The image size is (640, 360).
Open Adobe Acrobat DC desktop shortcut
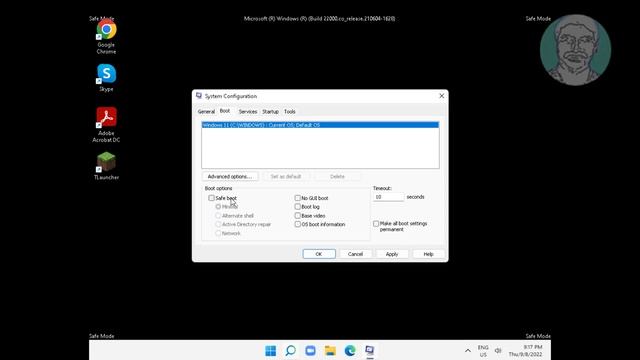tap(106, 124)
